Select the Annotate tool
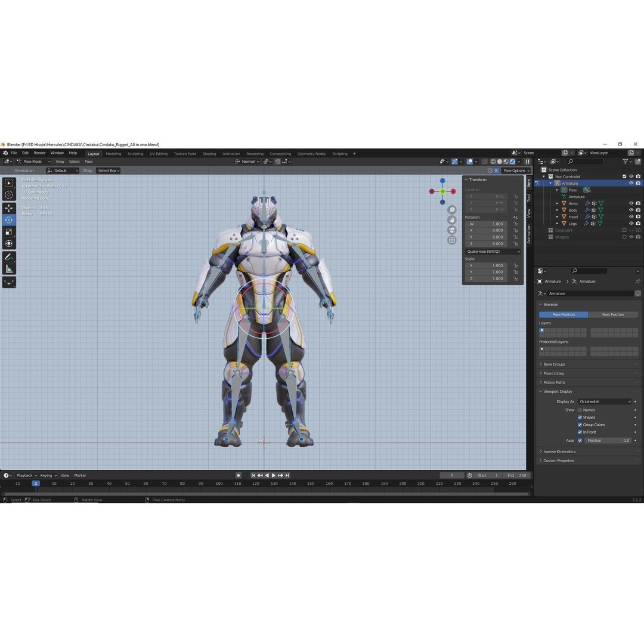Image resolution: width=644 pixels, height=644 pixels. pos(8,257)
